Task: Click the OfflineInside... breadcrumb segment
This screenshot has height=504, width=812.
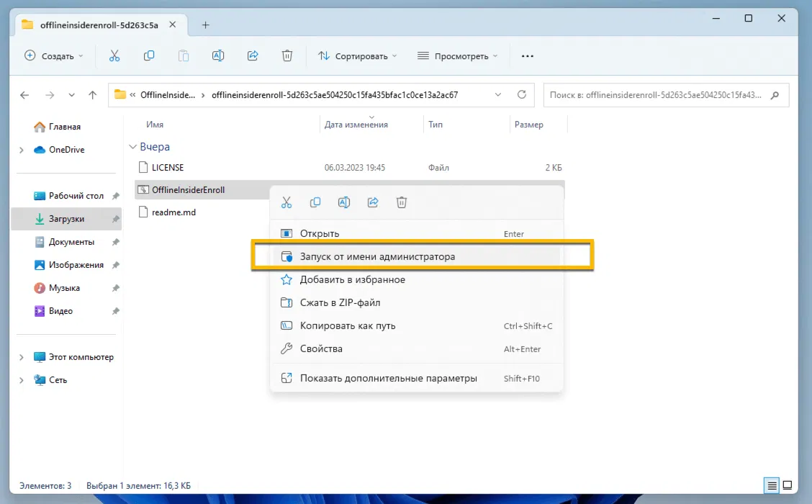Action: click(168, 95)
